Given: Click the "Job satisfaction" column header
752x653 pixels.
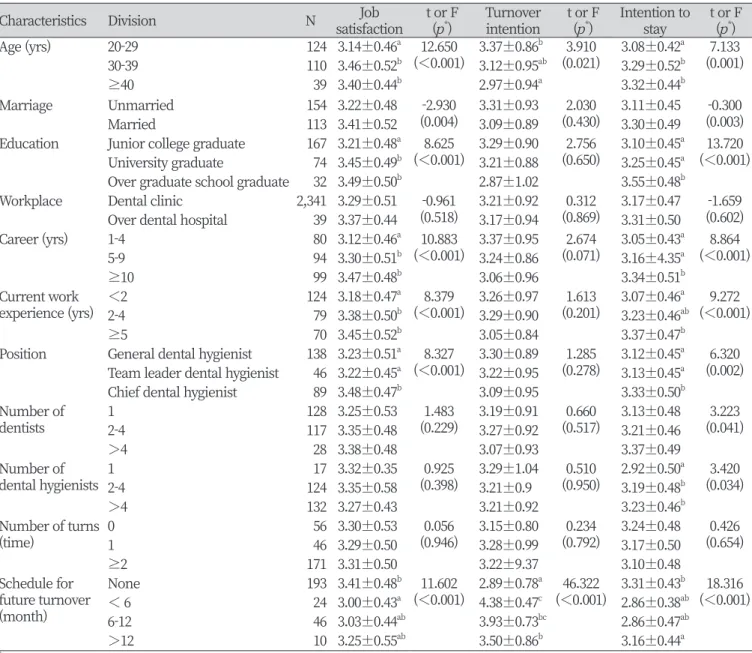Looking at the screenshot, I should pos(369,21).
